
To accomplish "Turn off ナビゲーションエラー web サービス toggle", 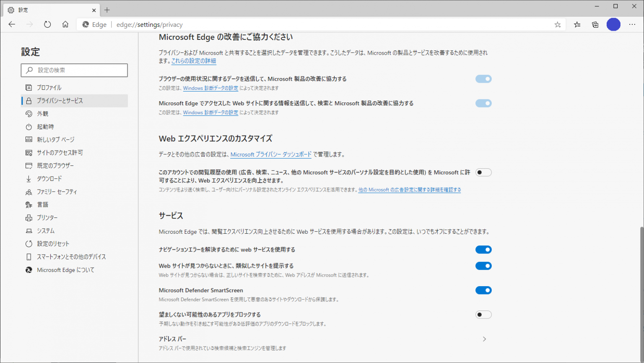I will tap(484, 249).
